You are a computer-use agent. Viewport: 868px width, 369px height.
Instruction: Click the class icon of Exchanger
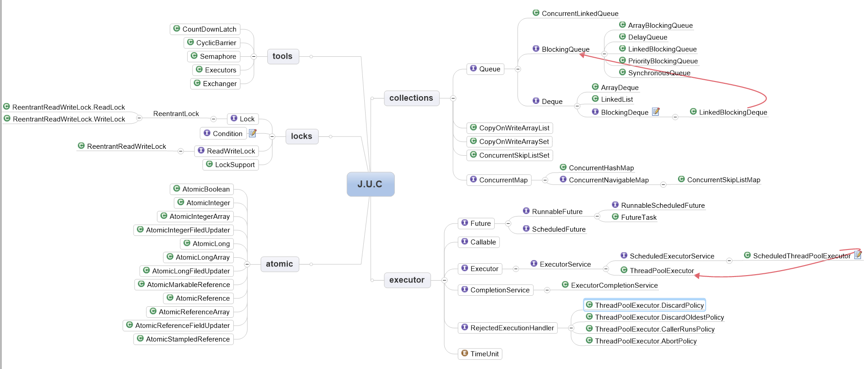197,83
